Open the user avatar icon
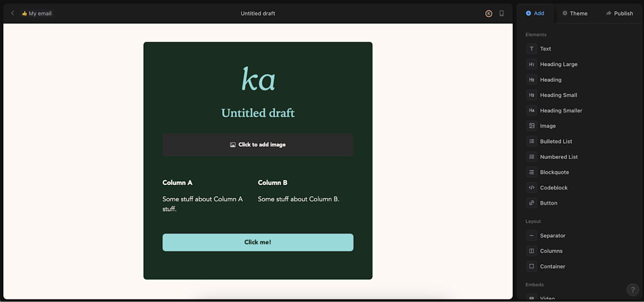This screenshot has height=302, width=644. click(x=489, y=13)
